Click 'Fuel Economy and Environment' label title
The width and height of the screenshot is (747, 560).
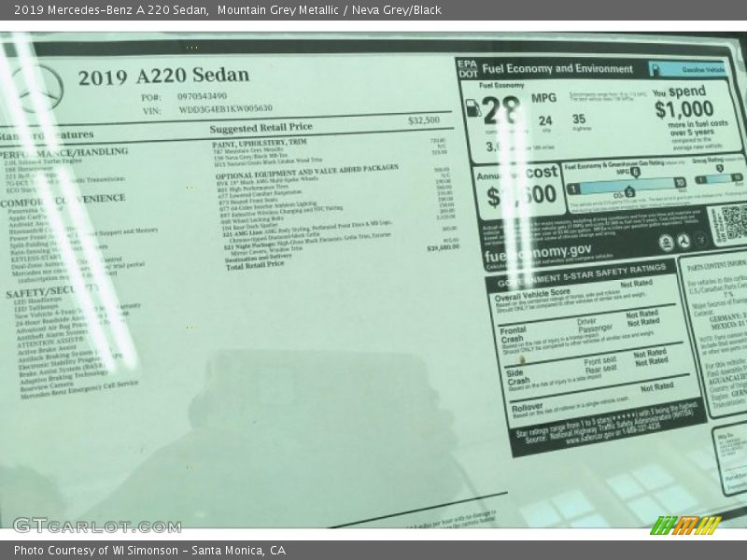pyautogui.click(x=557, y=69)
